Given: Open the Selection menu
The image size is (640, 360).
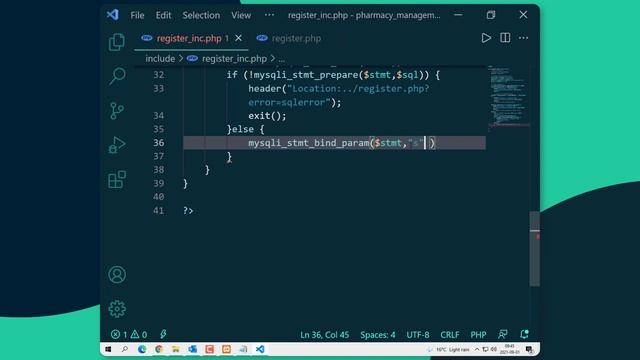Looking at the screenshot, I should 201,15.
